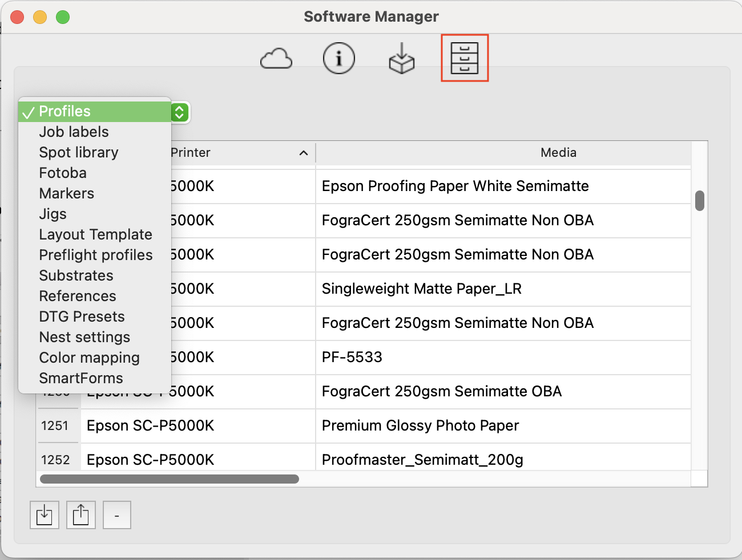Select the file cabinet archive icon

[465, 58]
